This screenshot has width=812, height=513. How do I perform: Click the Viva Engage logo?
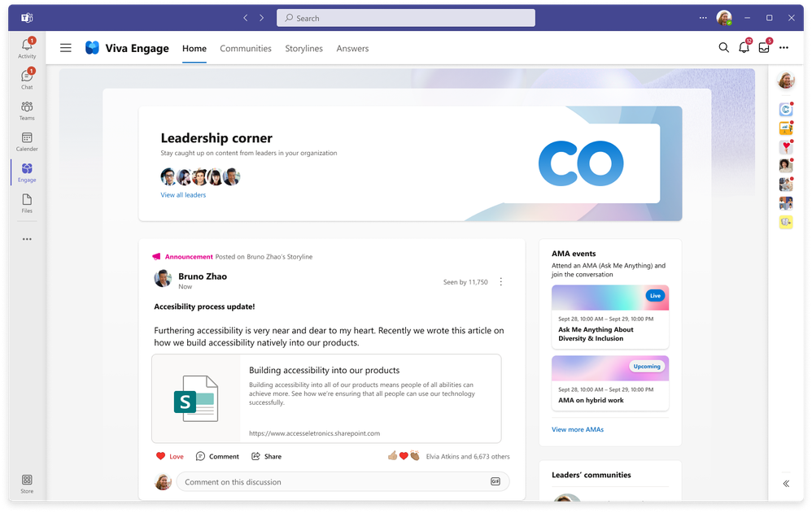[92, 48]
